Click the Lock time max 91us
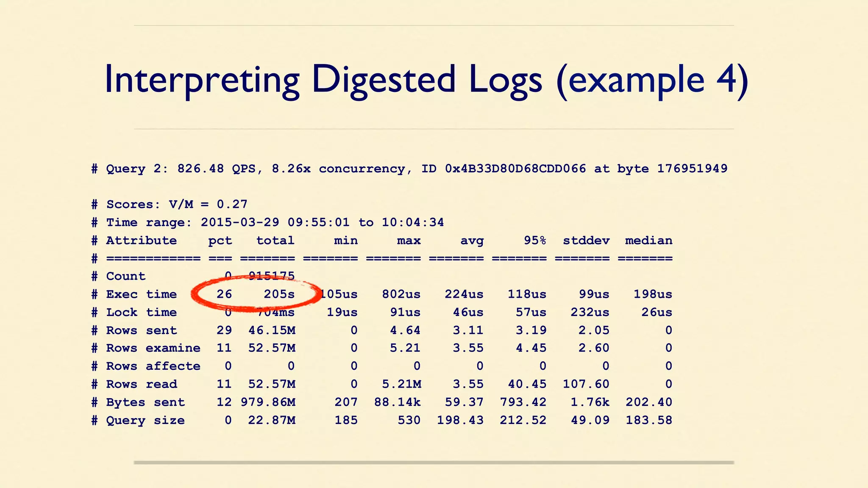This screenshot has height=488, width=868. [x=405, y=312]
